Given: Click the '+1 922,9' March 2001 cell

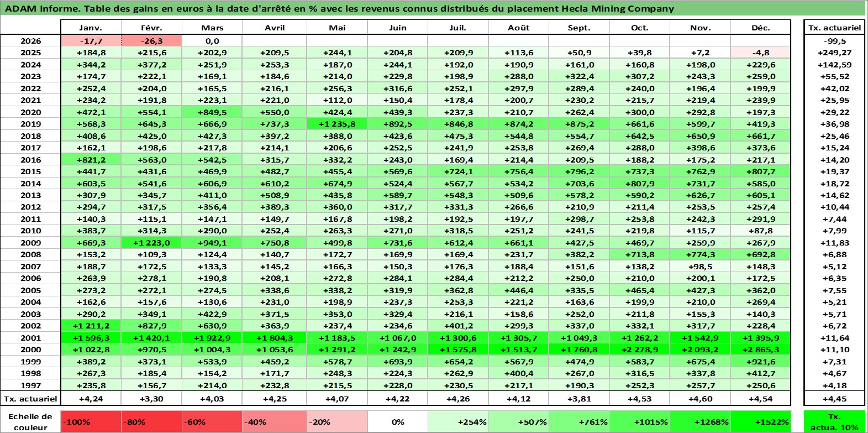Looking at the screenshot, I should point(212,338).
